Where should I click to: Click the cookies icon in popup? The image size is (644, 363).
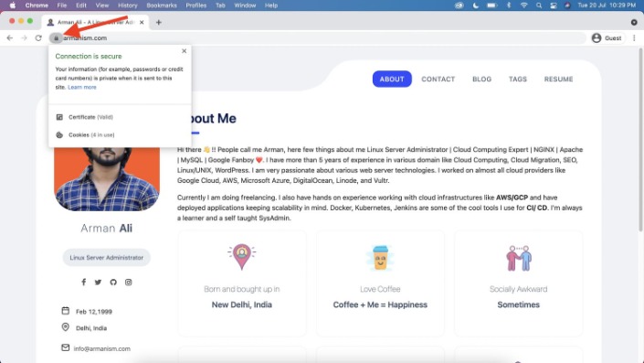[x=59, y=134]
